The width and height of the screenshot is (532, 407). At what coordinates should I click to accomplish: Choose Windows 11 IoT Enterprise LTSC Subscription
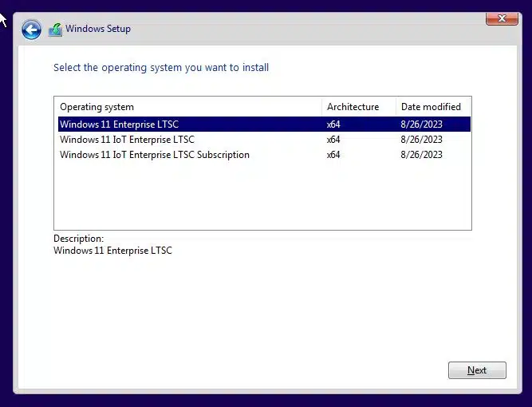coord(264,155)
